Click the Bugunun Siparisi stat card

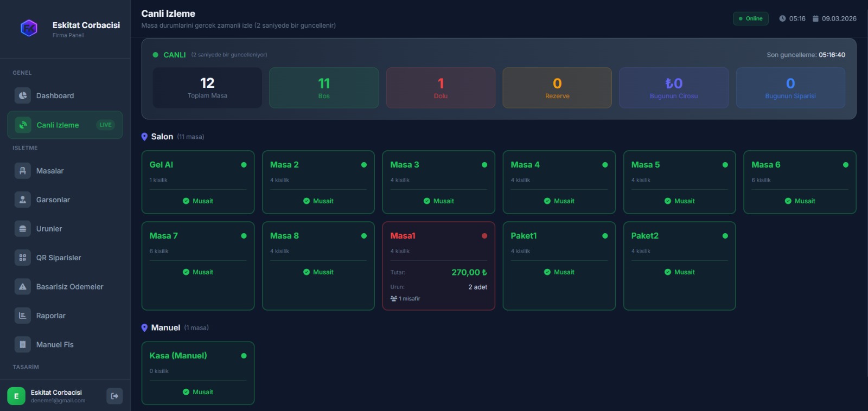click(790, 88)
